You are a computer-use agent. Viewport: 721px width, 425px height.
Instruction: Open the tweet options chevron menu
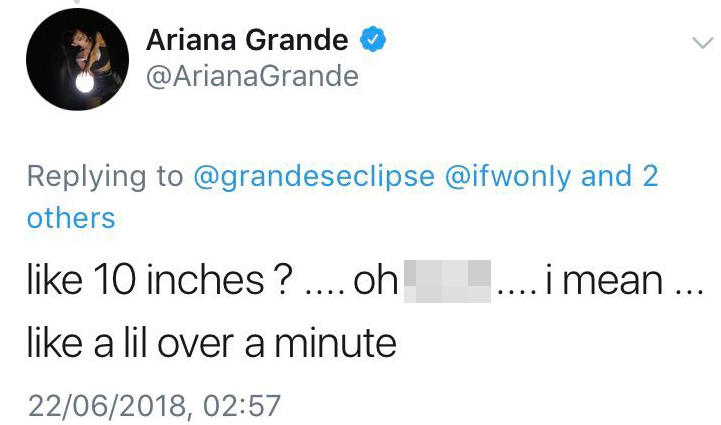(702, 42)
